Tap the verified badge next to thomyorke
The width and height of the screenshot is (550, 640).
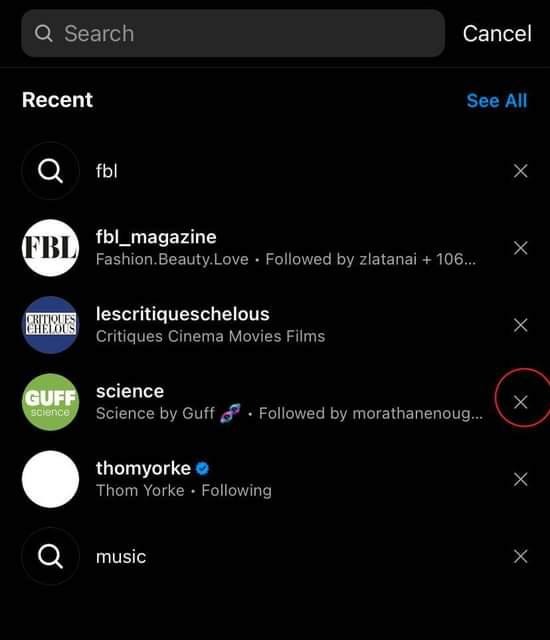202,468
